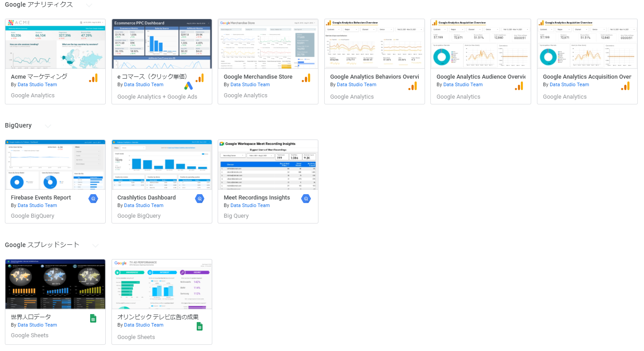
Task: Select Google Analytics Acquisition Overview title
Action: click(587, 77)
